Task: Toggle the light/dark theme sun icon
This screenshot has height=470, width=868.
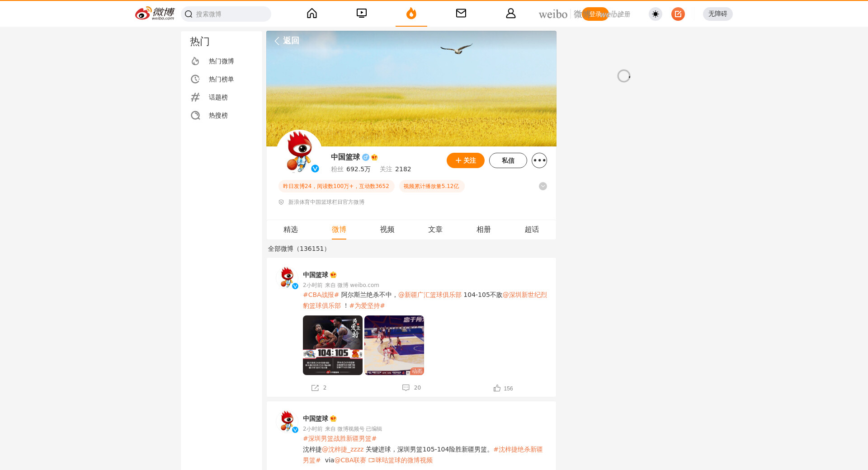Action: point(656,14)
